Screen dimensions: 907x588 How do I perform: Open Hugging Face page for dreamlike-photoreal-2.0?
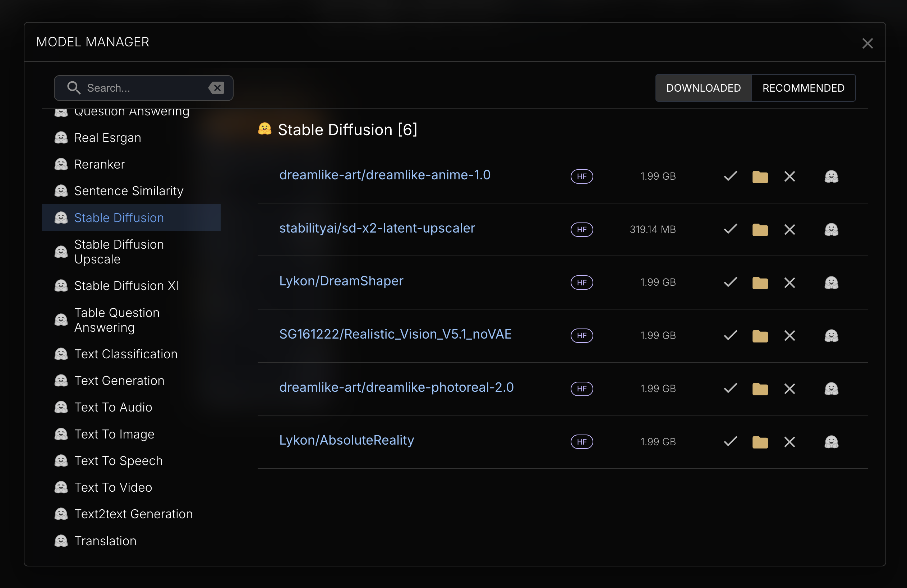[x=831, y=389]
